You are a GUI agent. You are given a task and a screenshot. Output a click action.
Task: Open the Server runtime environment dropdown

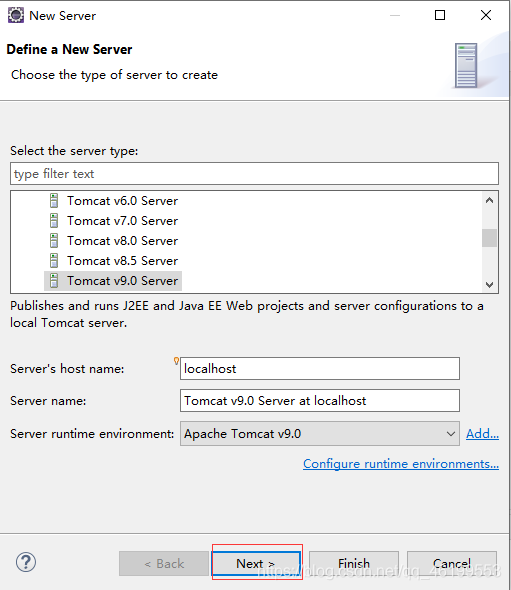click(x=320, y=433)
